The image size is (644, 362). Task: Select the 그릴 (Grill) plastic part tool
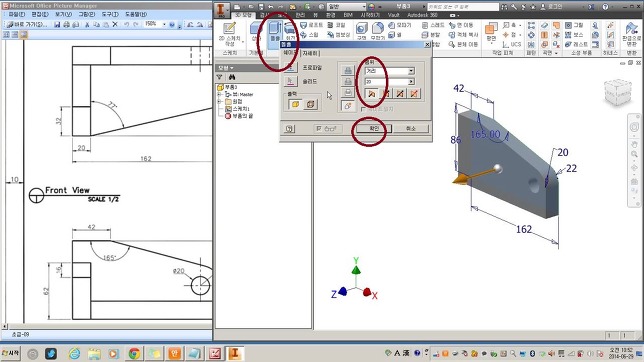click(x=574, y=25)
